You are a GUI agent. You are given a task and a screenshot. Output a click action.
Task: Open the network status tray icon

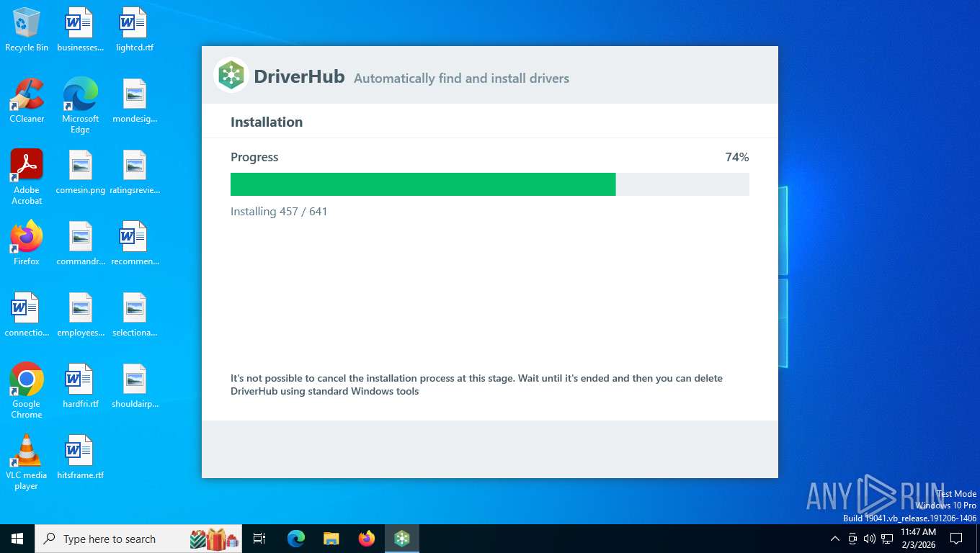point(887,539)
